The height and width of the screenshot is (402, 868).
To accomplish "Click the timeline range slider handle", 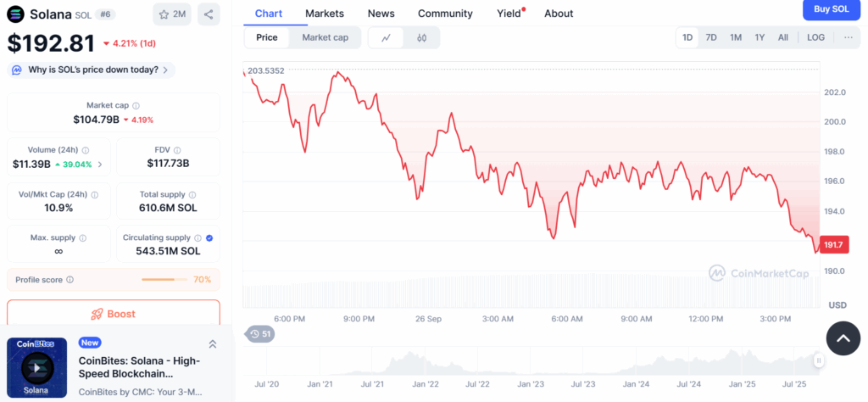I will 819,361.
